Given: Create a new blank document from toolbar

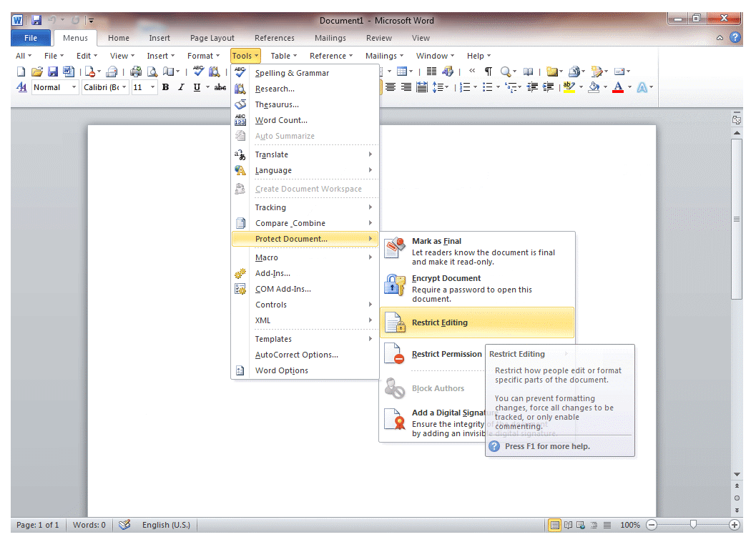Looking at the screenshot, I should click(x=21, y=72).
